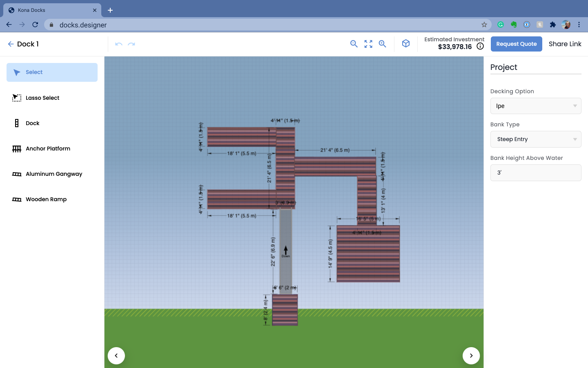Select the Aluminum Gangway tool
This screenshot has height=368, width=588.
point(52,174)
